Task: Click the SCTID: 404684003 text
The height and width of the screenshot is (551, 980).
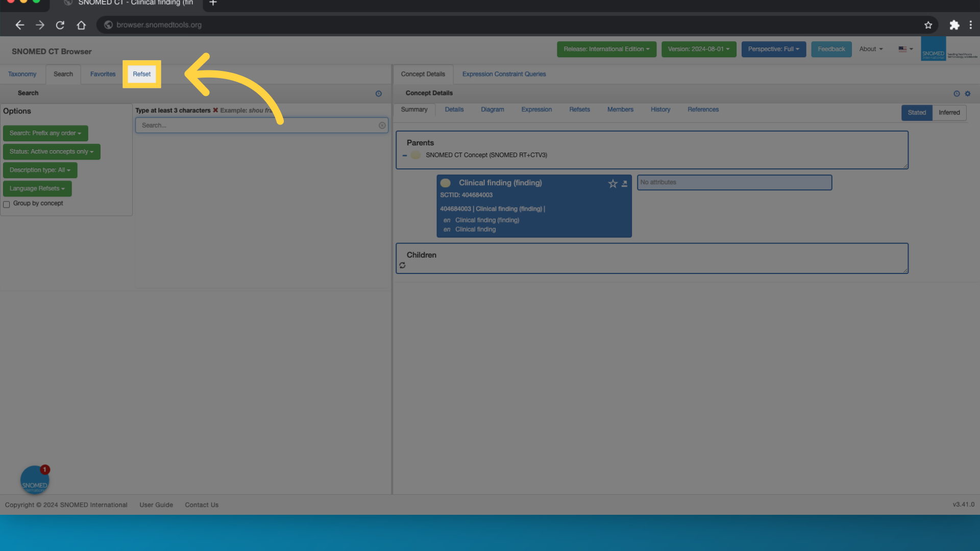Action: pyautogui.click(x=466, y=195)
